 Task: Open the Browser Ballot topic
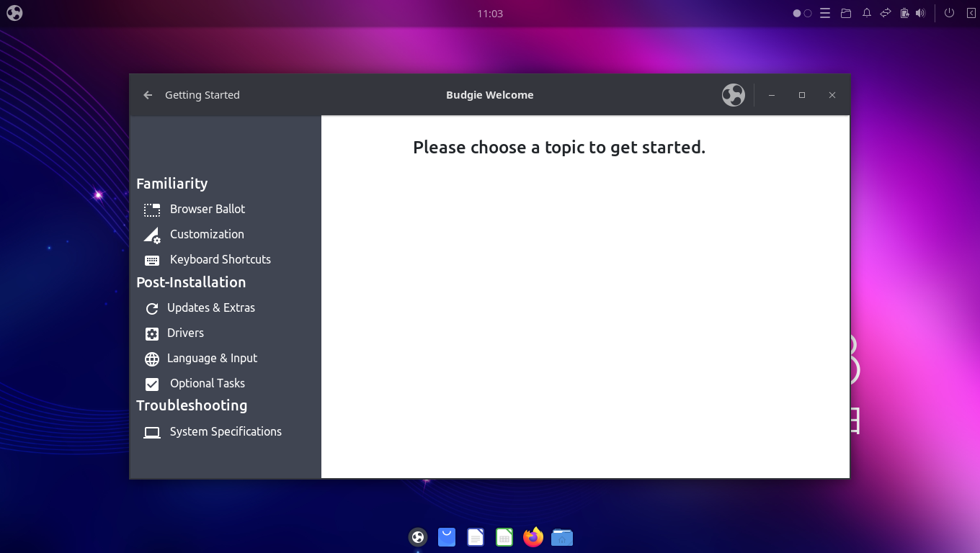[x=208, y=209]
